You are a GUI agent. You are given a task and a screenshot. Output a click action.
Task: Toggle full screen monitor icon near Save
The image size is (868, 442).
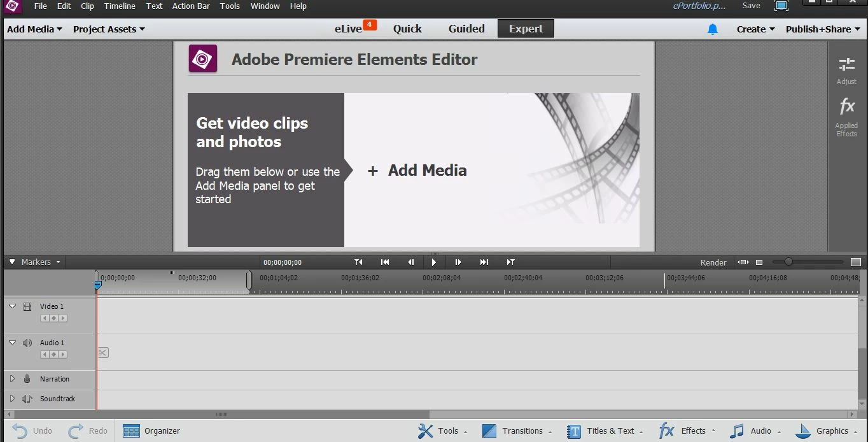coord(781,6)
